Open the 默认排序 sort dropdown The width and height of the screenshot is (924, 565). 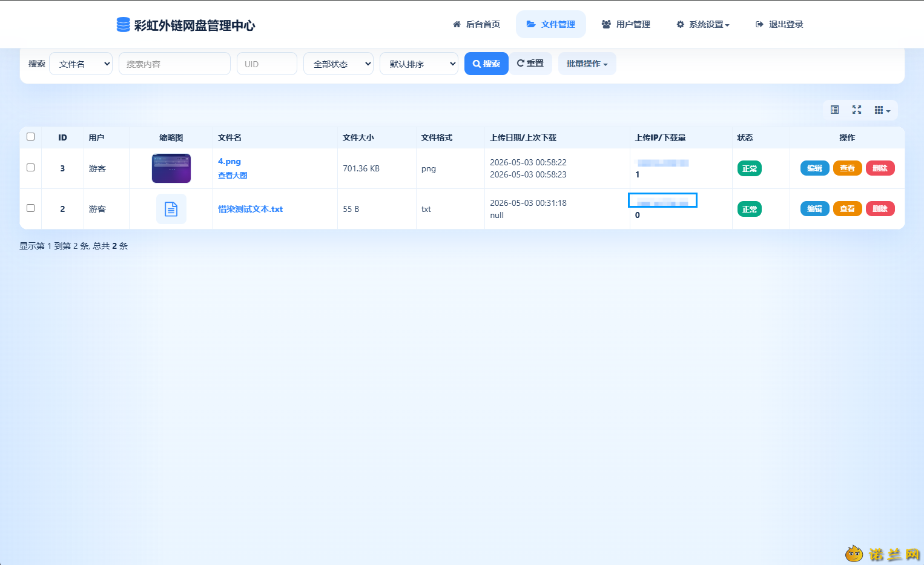pyautogui.click(x=419, y=64)
